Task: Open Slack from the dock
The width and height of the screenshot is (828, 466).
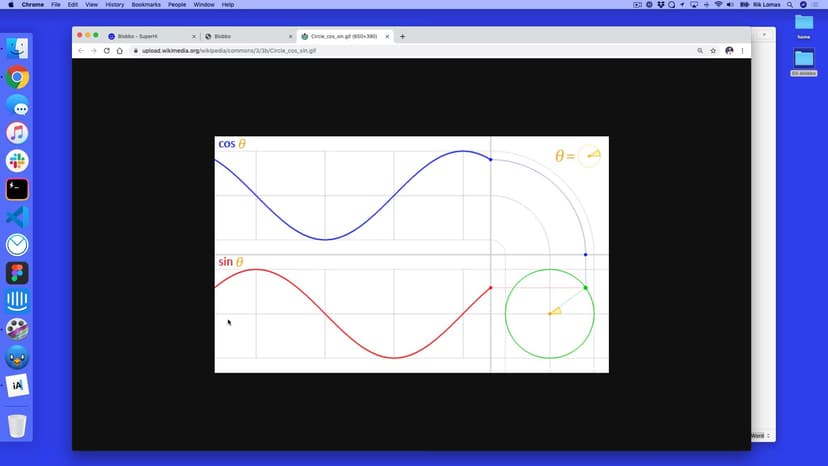Action: click(17, 161)
